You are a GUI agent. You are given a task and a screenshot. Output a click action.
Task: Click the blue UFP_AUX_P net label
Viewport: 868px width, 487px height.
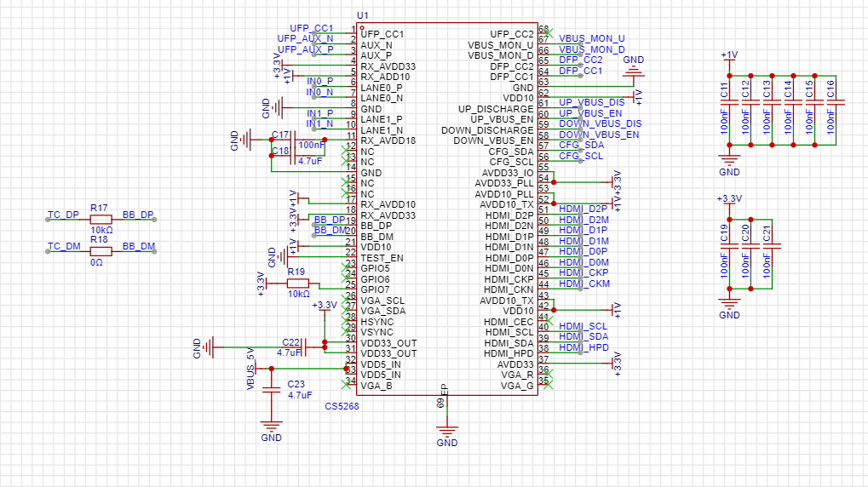click(x=305, y=49)
